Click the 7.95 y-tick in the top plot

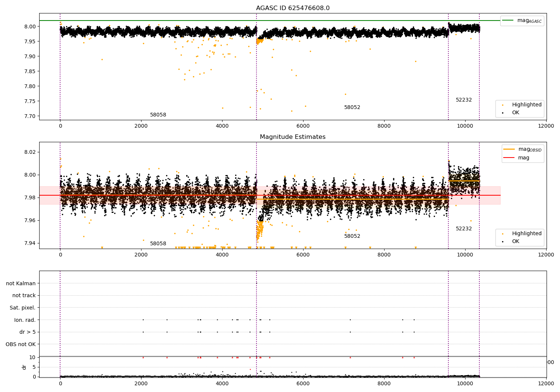coord(30,41)
